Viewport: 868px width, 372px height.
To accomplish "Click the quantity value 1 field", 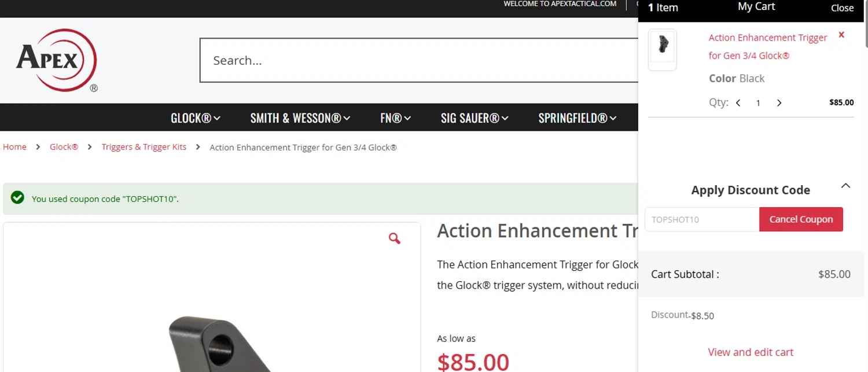I will [x=758, y=103].
